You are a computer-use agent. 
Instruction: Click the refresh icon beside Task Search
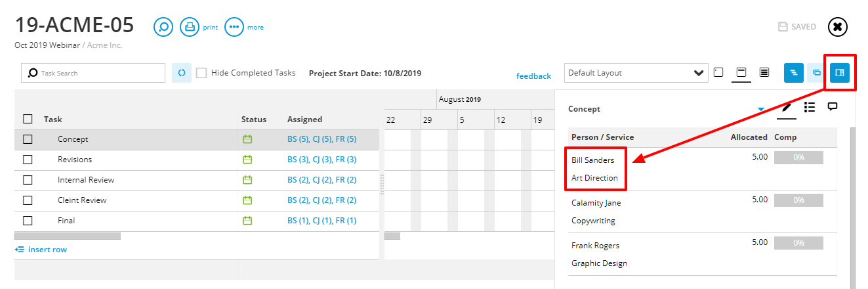[x=182, y=73]
